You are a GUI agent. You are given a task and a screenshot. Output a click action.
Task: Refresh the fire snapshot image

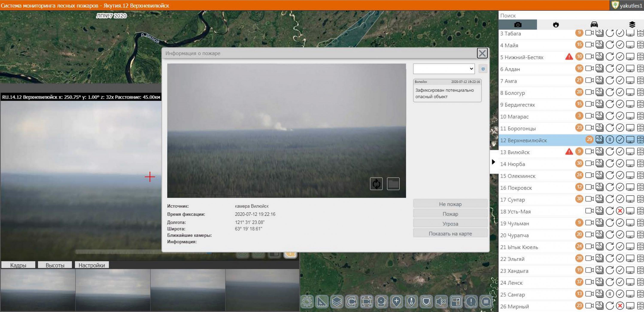tap(376, 184)
